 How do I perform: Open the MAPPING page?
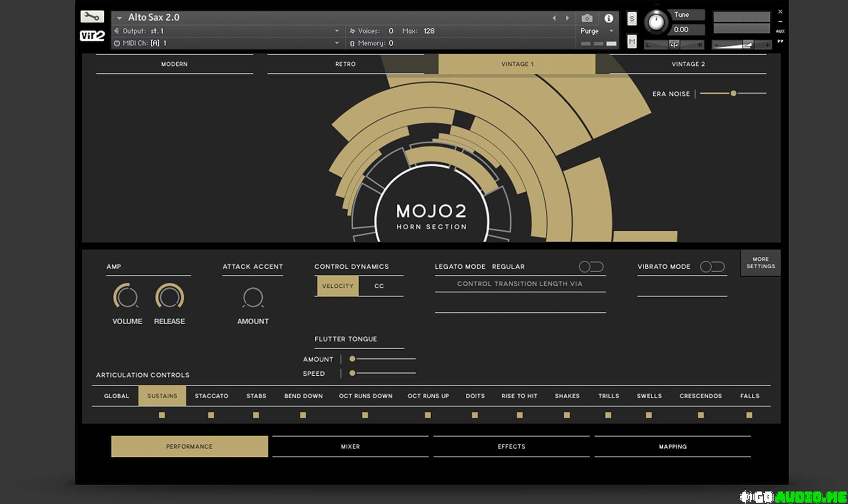click(672, 446)
